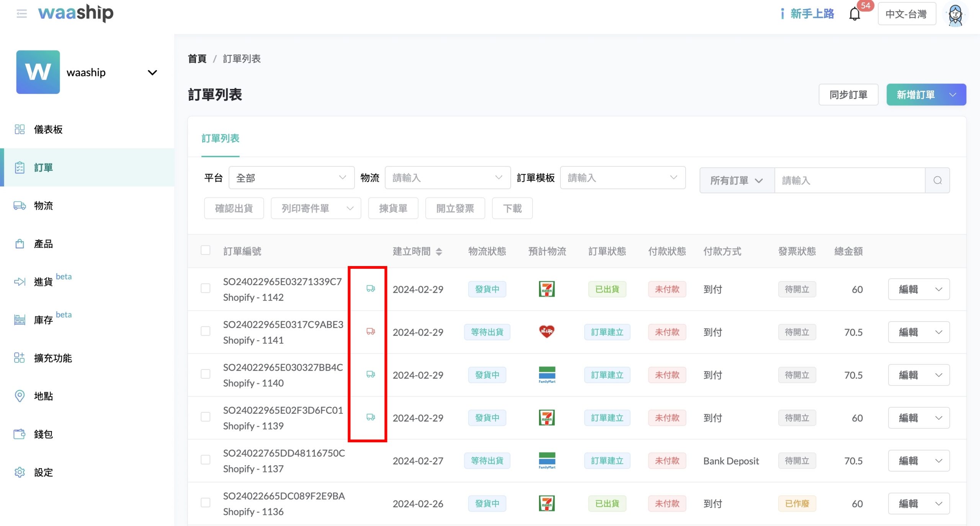Select all orders with the header checkbox
The height and width of the screenshot is (526, 980).
(206, 250)
